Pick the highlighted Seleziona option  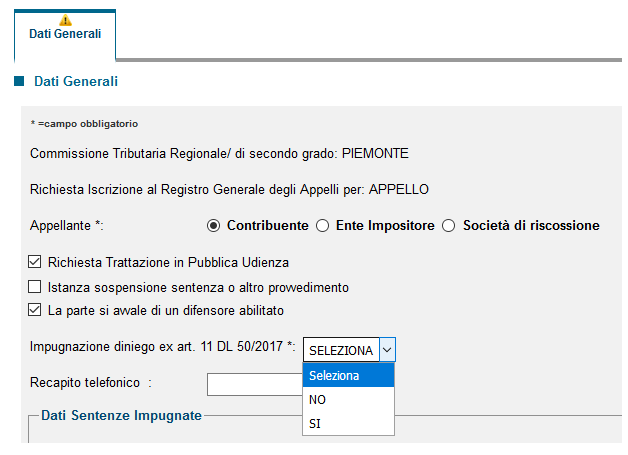348,375
